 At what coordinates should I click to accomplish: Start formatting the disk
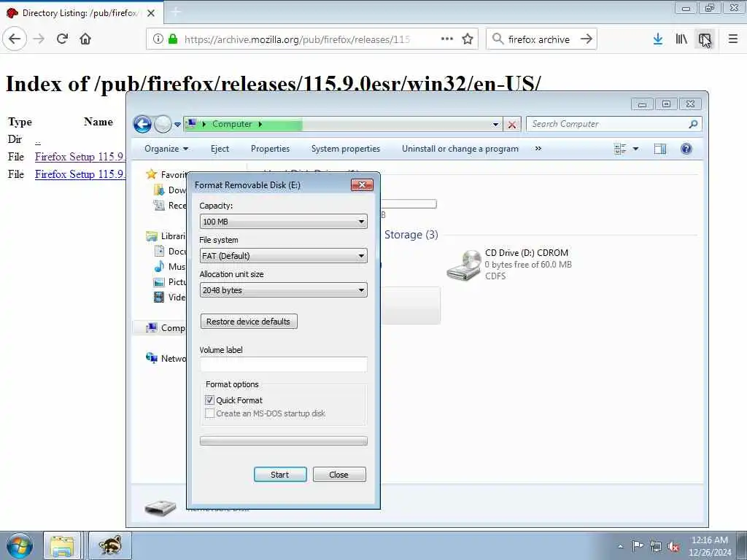click(280, 474)
